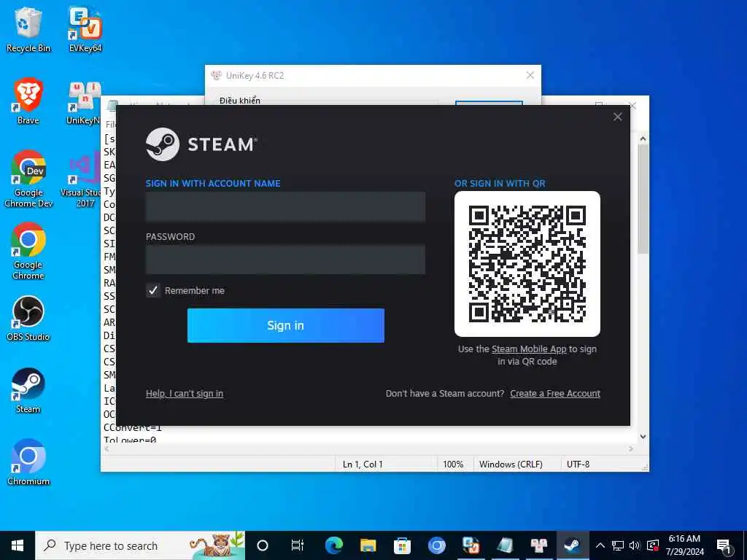Click the Steam taskbar button

click(573, 545)
